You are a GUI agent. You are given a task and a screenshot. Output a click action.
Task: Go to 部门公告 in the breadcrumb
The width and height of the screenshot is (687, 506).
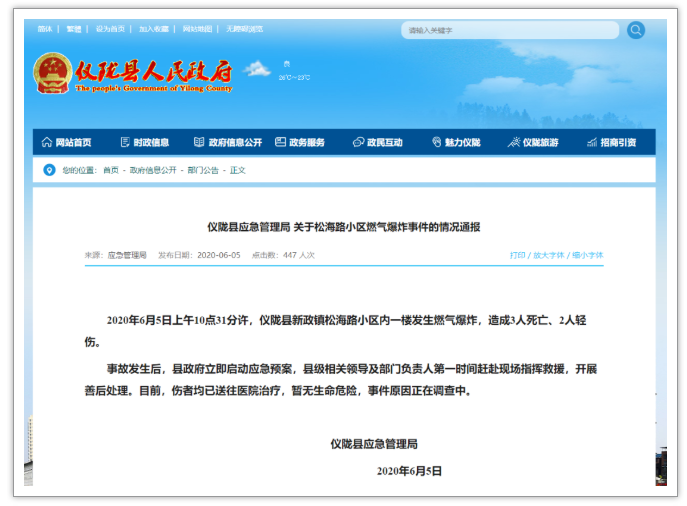tap(203, 170)
